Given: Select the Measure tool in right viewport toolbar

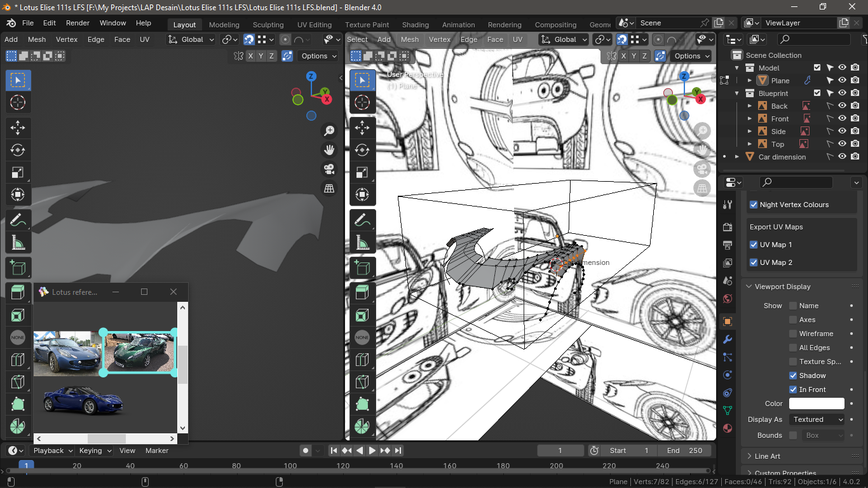Looking at the screenshot, I should click(362, 243).
